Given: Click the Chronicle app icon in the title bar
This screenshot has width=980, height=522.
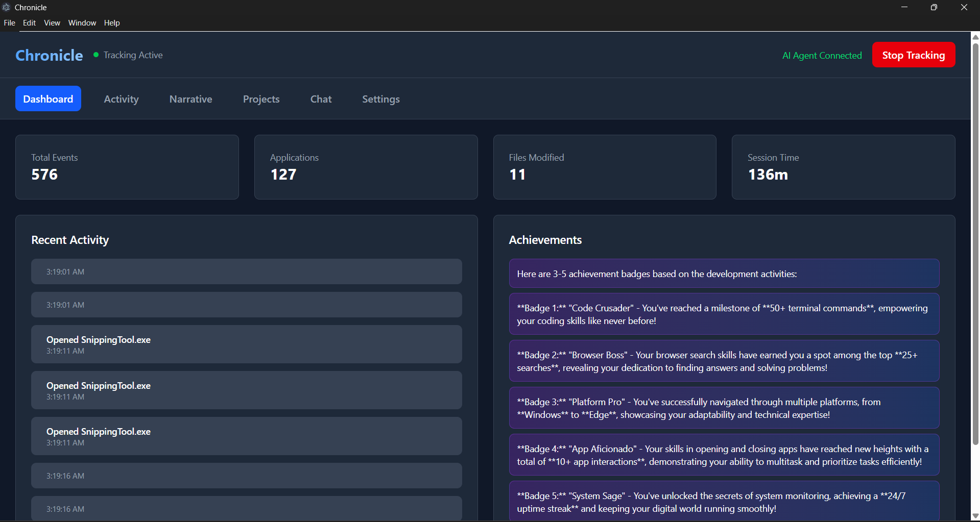Looking at the screenshot, I should 7,7.
